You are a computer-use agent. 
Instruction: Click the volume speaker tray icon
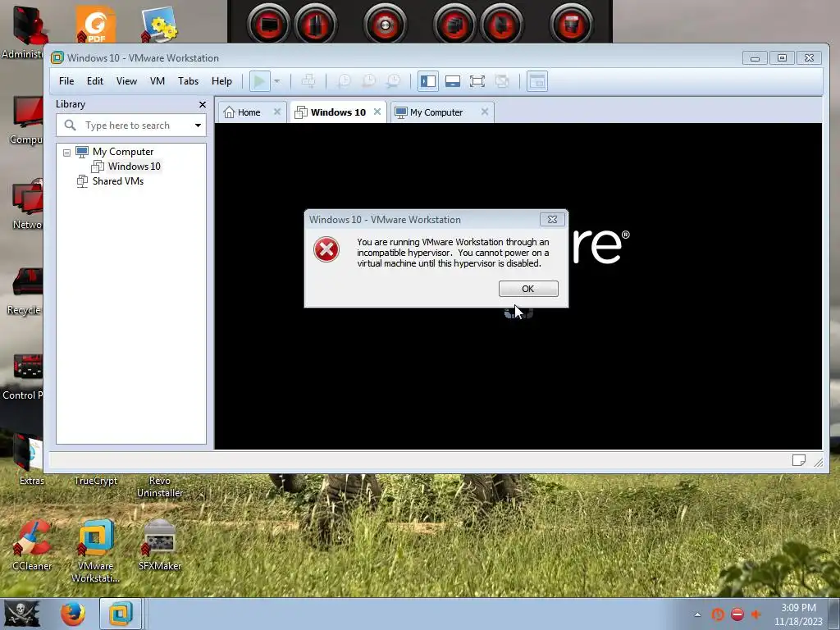click(x=756, y=614)
